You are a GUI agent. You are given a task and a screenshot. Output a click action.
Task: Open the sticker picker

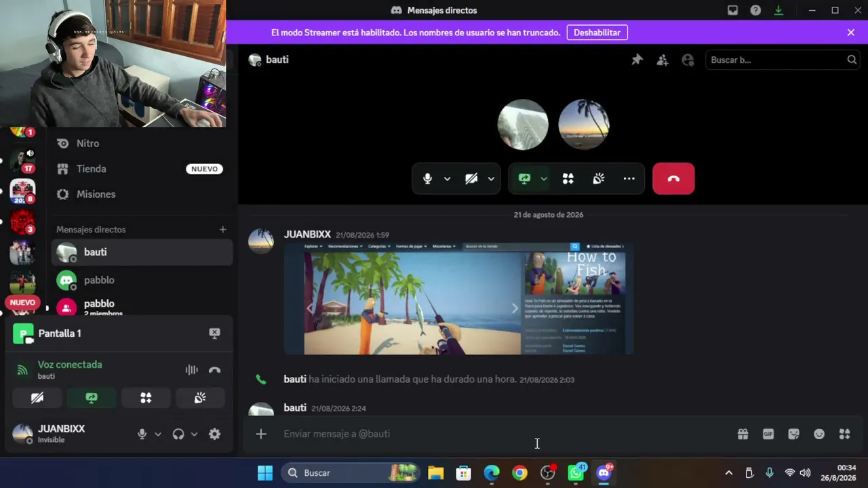(x=793, y=434)
